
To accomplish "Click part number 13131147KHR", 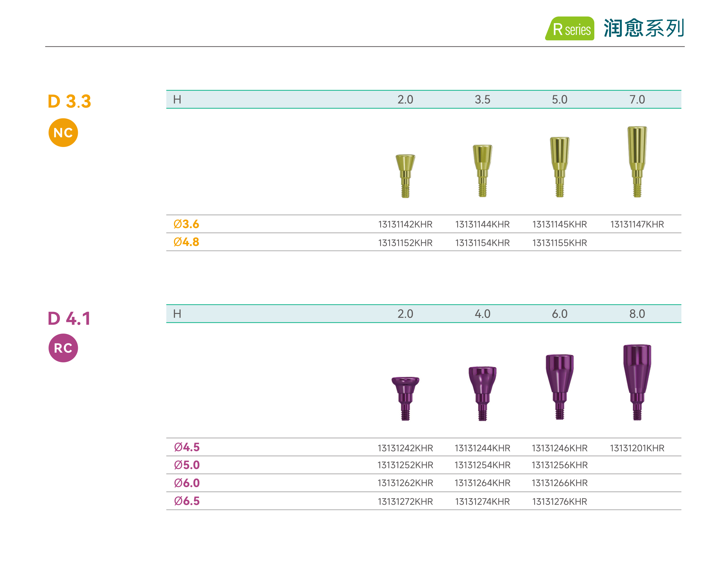I will point(637,225).
